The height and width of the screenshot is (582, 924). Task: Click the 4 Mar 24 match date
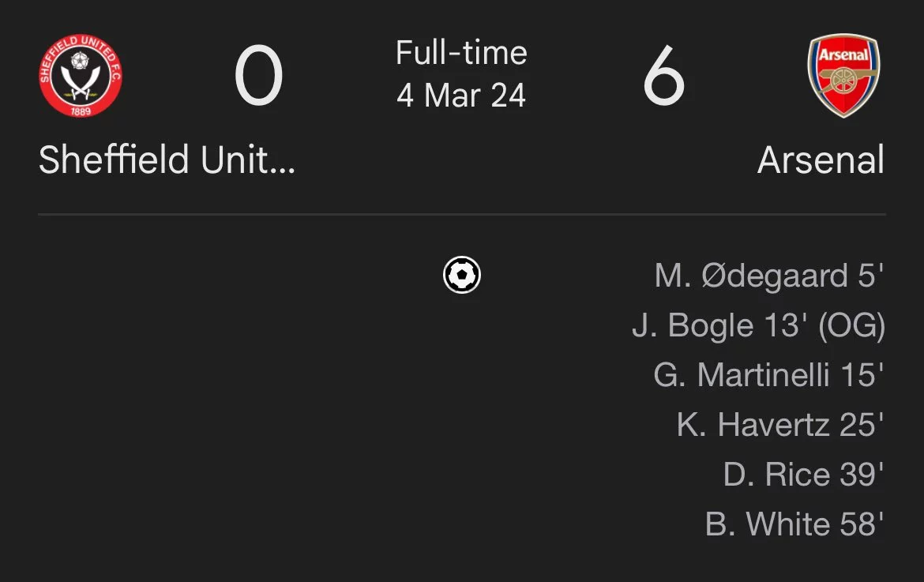point(461,96)
